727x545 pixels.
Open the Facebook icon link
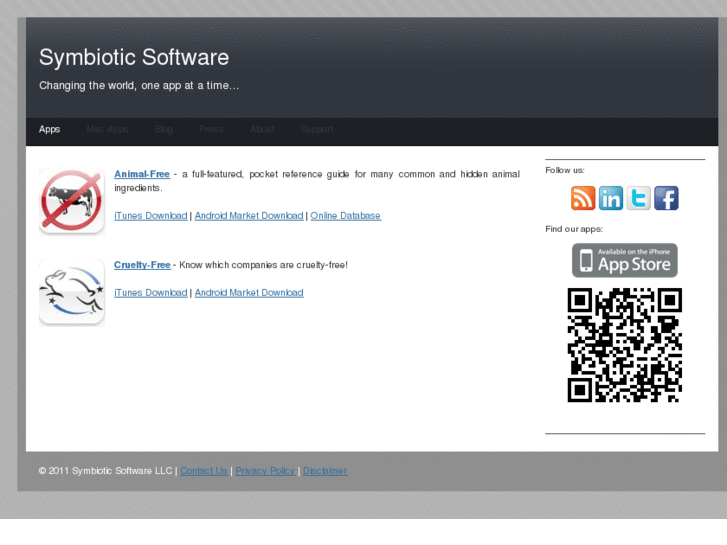(666, 198)
